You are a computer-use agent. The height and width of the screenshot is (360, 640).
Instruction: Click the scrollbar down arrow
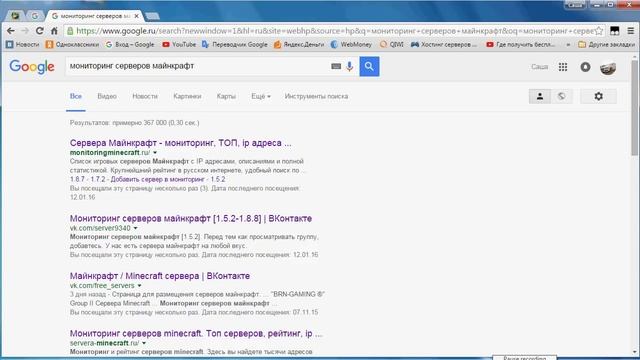635,351
